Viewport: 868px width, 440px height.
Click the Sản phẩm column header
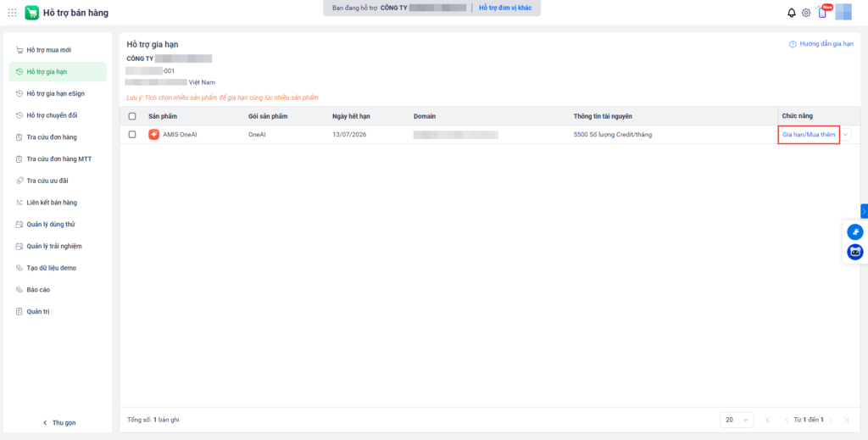(163, 116)
